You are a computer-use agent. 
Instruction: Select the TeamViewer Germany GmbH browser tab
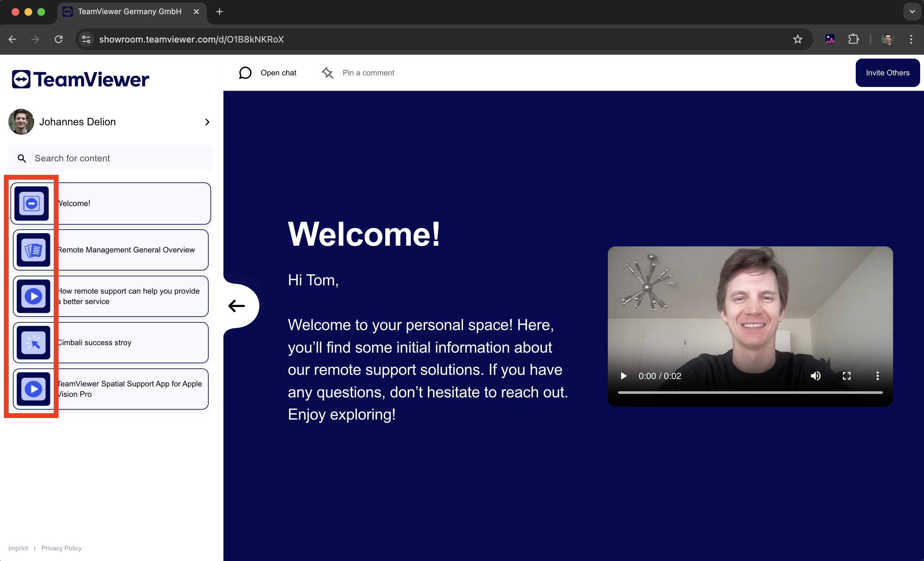(129, 12)
